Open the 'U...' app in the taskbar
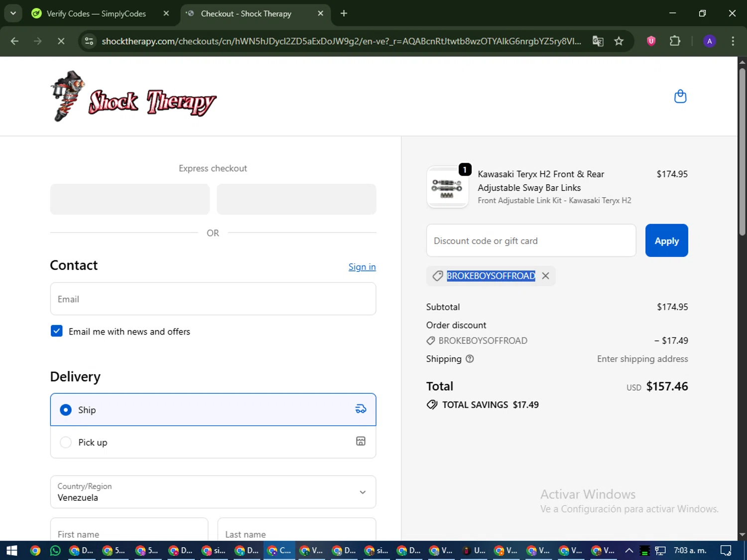The image size is (747, 560). 474,551
